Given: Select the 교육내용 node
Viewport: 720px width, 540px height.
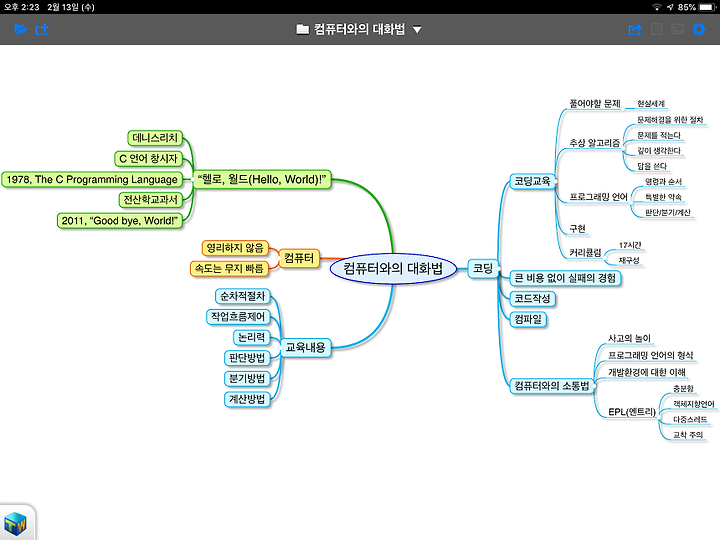Looking at the screenshot, I should (x=305, y=347).
